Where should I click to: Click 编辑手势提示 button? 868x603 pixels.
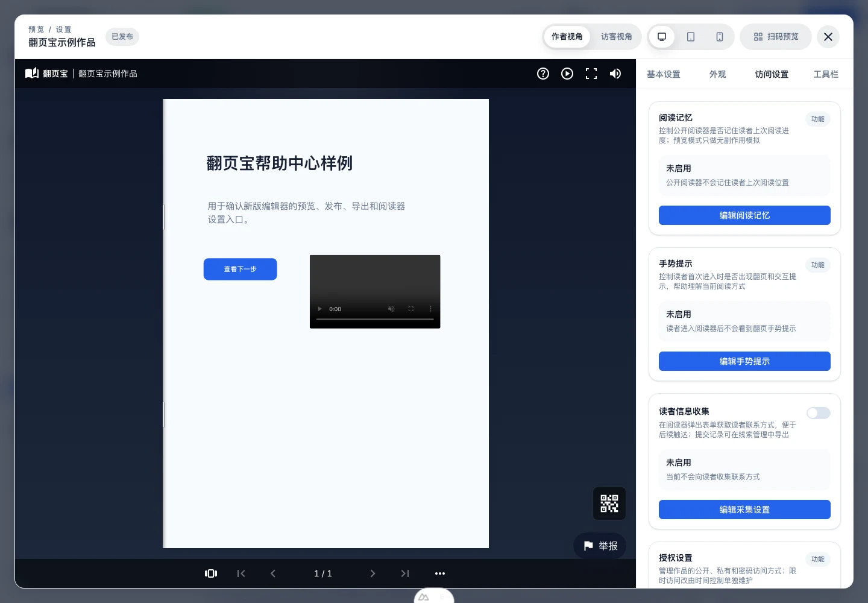click(744, 361)
